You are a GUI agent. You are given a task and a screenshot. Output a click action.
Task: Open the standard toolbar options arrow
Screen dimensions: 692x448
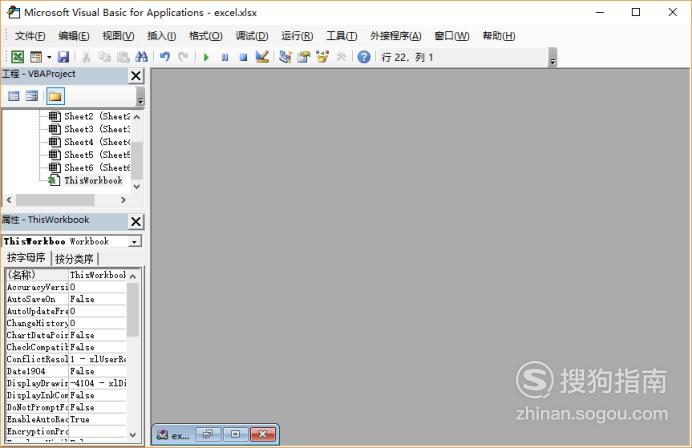553,58
